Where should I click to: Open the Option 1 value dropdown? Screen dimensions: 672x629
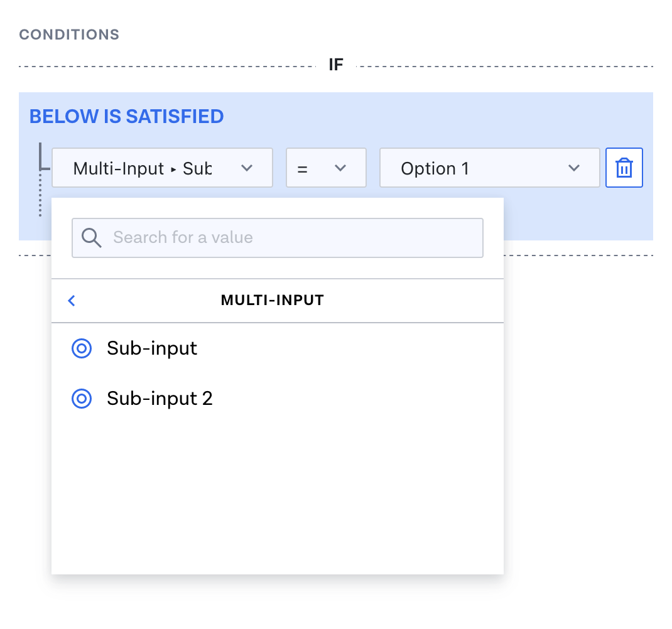pos(489,168)
